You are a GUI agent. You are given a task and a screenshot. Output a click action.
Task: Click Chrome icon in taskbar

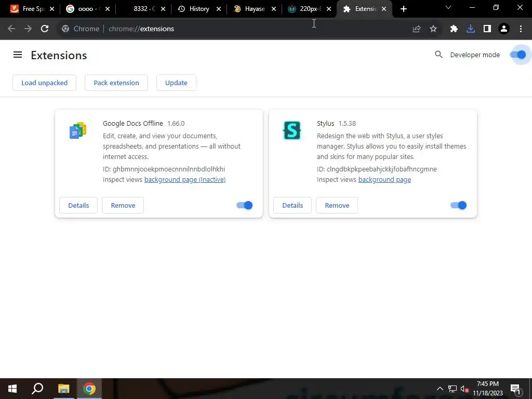[89, 389]
